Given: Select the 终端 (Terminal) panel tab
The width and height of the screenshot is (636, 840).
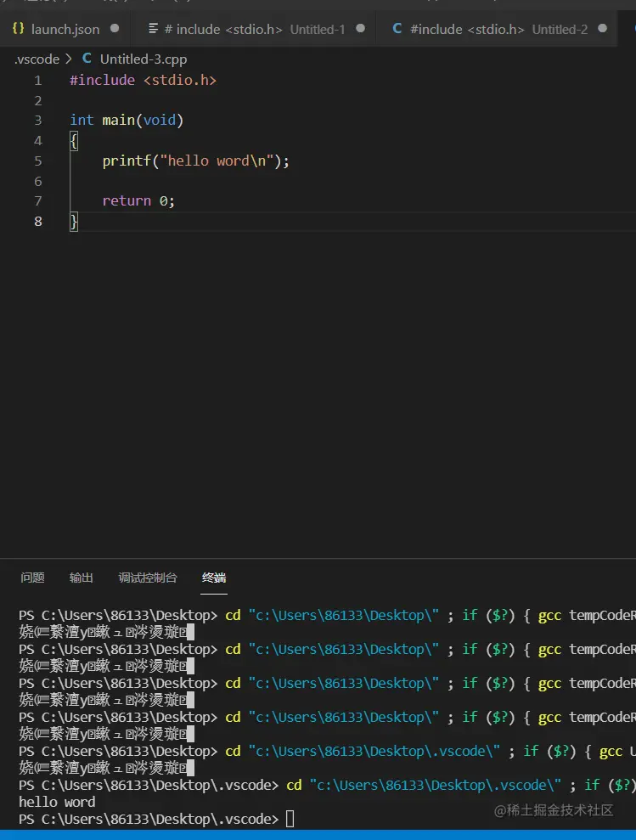Looking at the screenshot, I should 214,578.
